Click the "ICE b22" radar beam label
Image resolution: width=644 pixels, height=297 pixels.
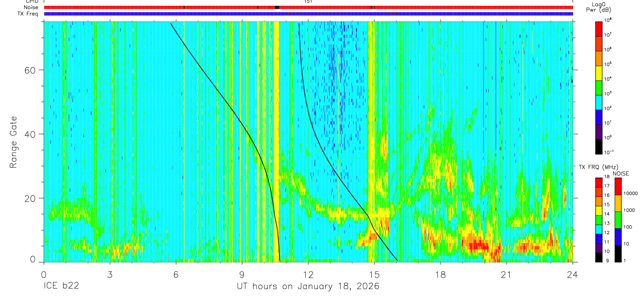tap(62, 287)
